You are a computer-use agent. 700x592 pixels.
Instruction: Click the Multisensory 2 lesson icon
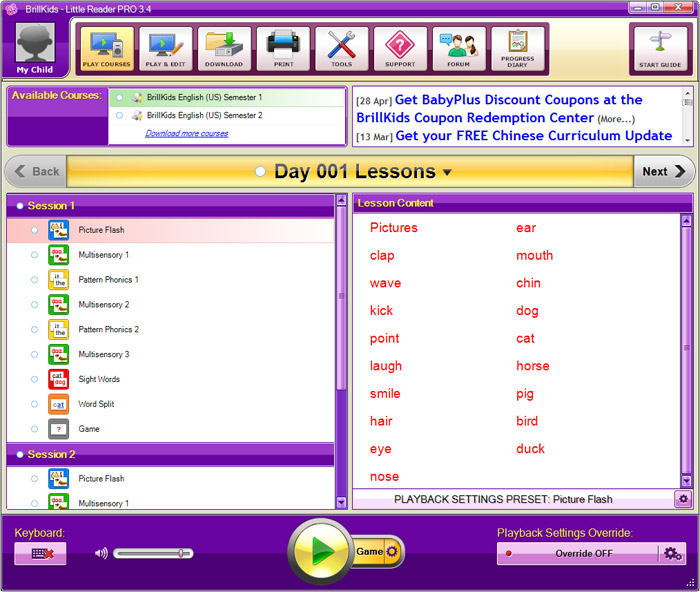[x=58, y=304]
